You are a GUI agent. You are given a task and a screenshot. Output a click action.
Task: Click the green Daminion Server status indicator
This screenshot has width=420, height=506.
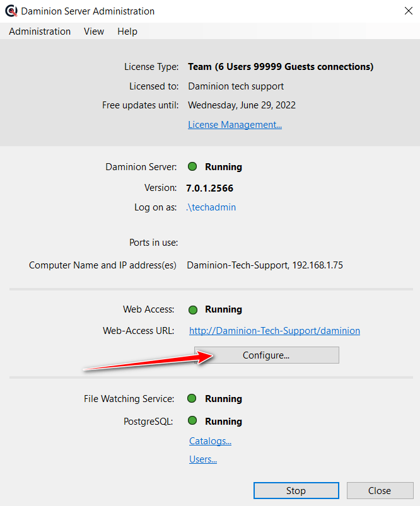click(x=193, y=167)
